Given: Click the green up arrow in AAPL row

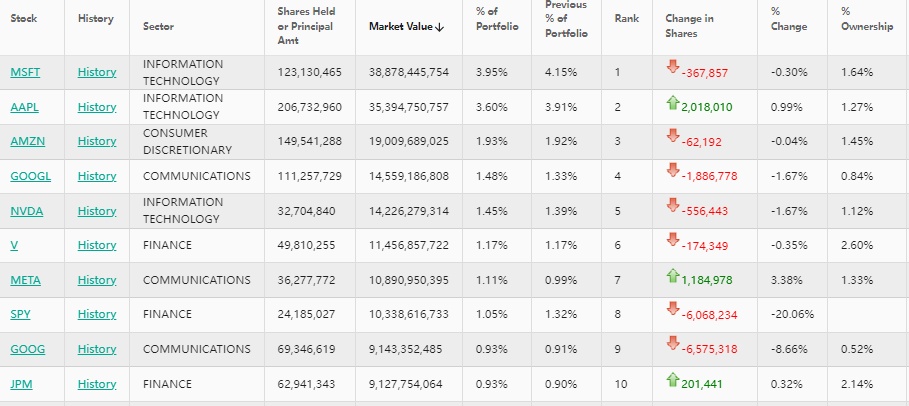Looking at the screenshot, I should pyautogui.click(x=672, y=102).
